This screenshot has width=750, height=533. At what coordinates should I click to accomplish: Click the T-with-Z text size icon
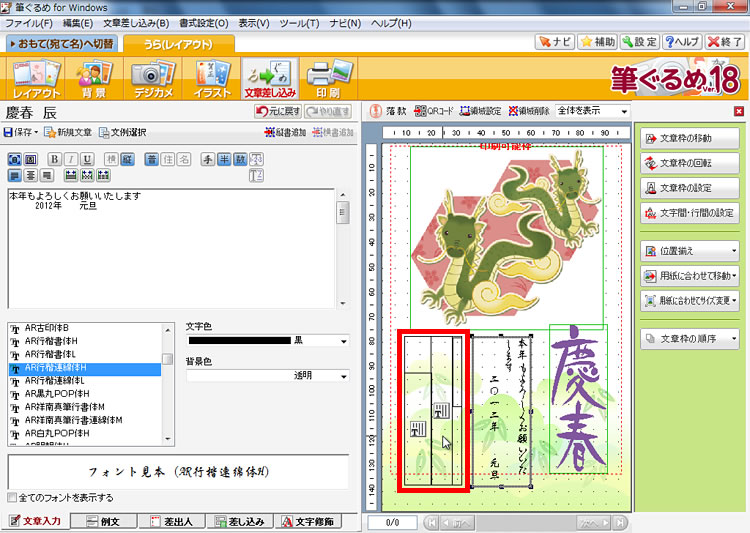(x=256, y=176)
